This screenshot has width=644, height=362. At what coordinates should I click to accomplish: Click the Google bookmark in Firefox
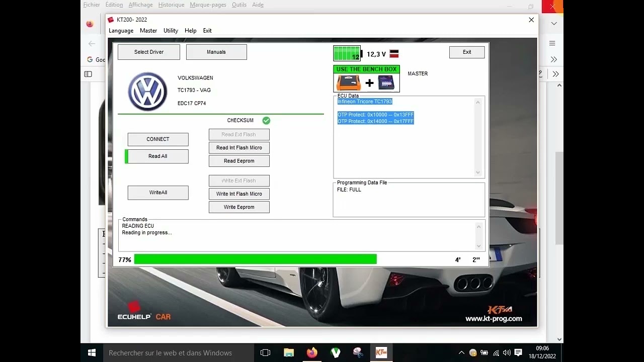tap(96, 59)
